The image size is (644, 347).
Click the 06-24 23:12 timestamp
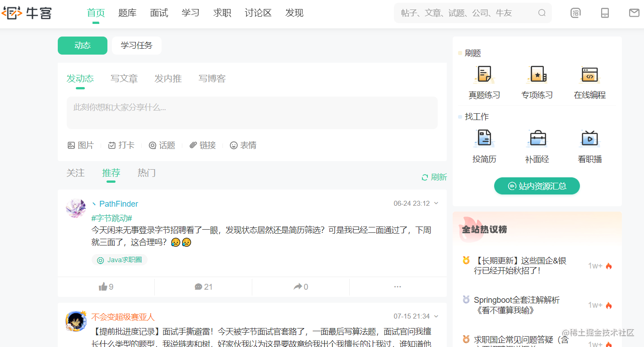tap(412, 204)
